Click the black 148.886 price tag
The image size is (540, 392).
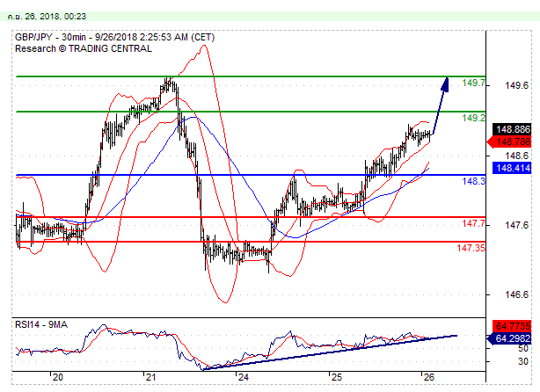coord(512,129)
